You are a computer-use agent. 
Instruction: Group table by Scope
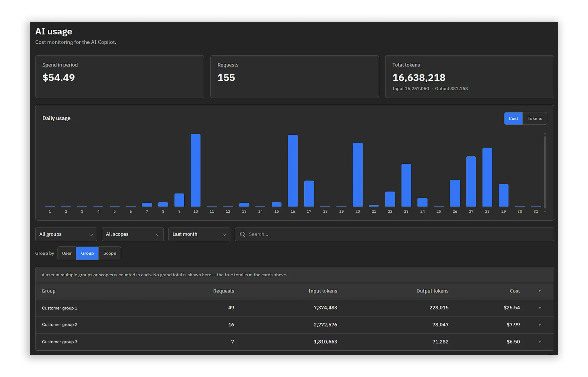109,253
